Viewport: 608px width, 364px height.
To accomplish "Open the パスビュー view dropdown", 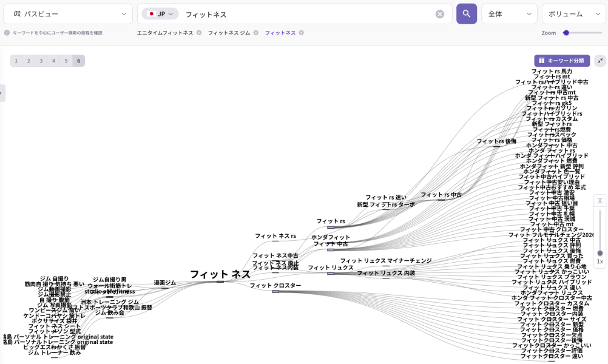I will 68,13.
